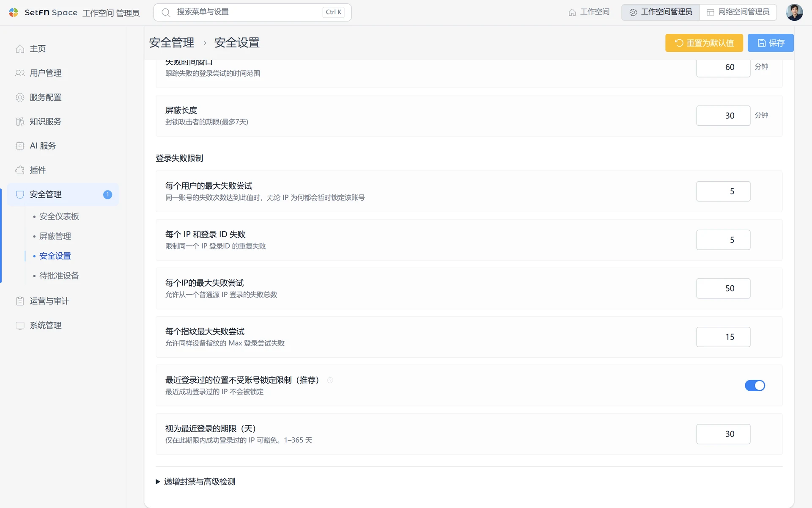The image size is (812, 508).
Task: Open the user avatar menu
Action: pyautogui.click(x=794, y=12)
